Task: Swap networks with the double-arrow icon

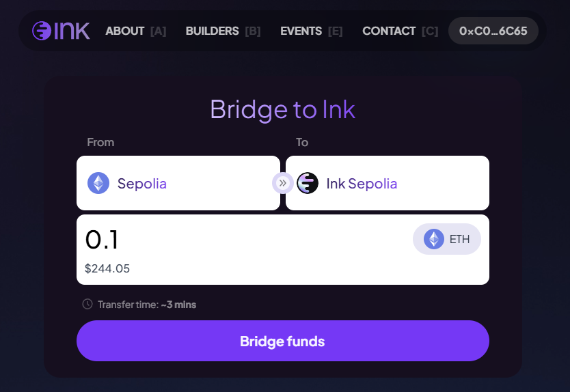Action: tap(282, 183)
